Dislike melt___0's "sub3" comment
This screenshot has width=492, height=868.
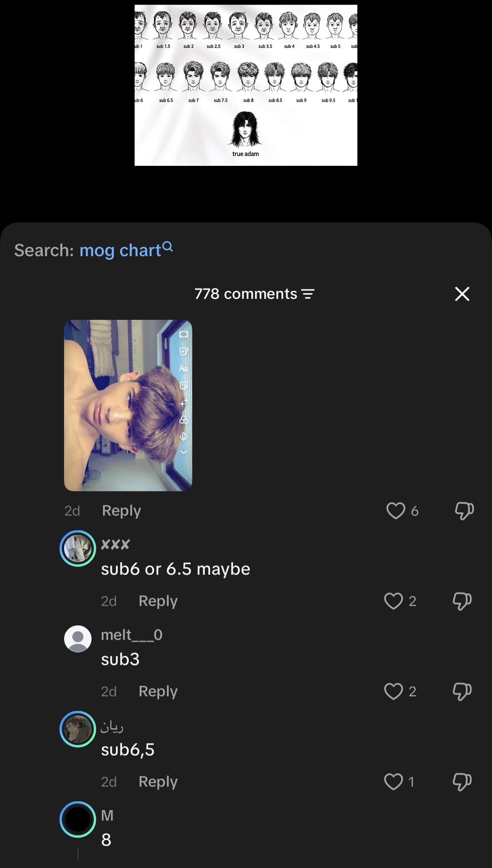[x=462, y=692]
